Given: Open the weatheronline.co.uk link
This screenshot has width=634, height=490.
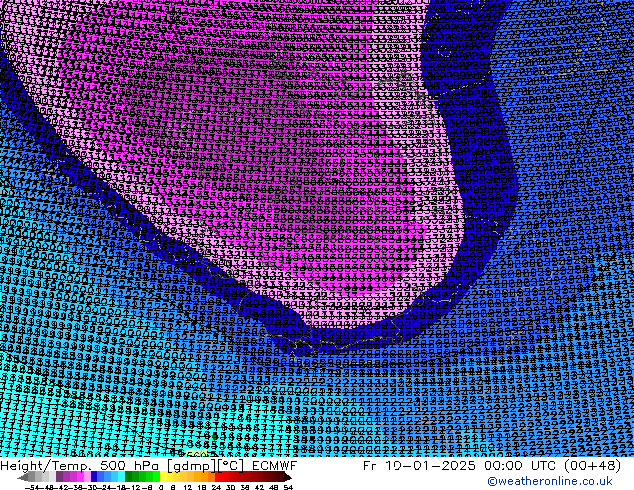Looking at the screenshot, I should 550,481.
